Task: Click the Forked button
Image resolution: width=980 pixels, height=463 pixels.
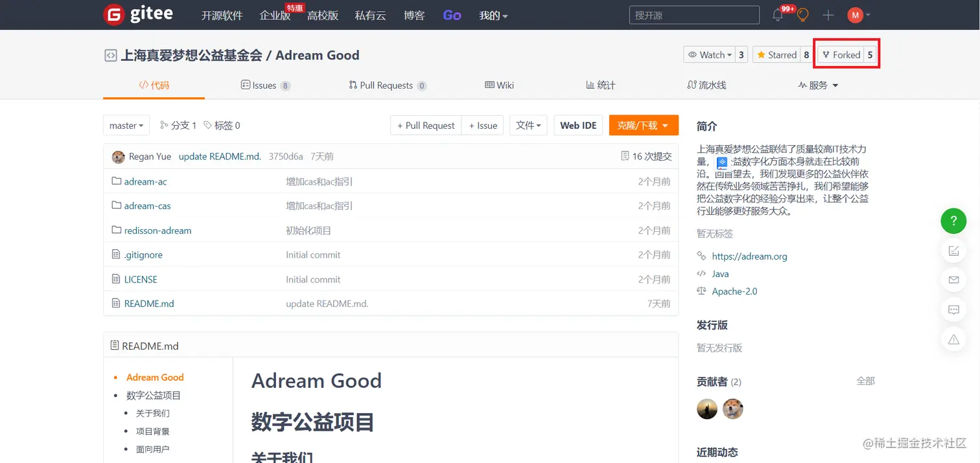Action: pos(841,55)
